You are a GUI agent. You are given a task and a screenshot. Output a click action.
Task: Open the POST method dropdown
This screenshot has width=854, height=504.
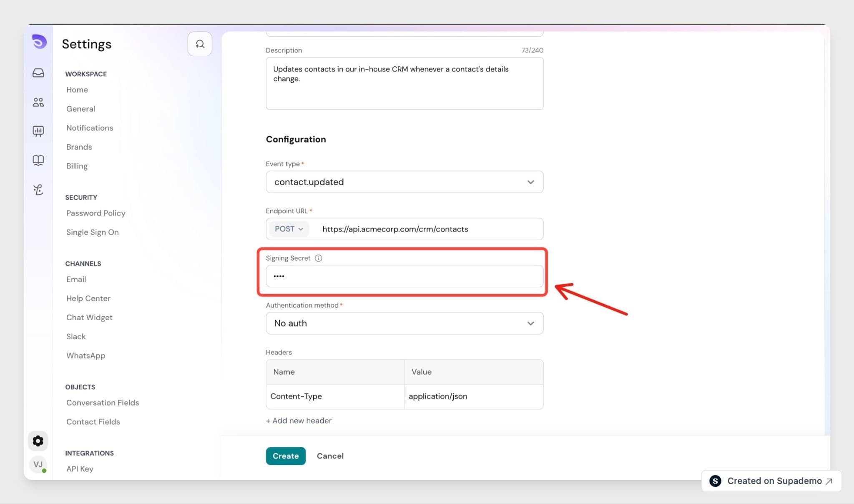click(x=289, y=229)
